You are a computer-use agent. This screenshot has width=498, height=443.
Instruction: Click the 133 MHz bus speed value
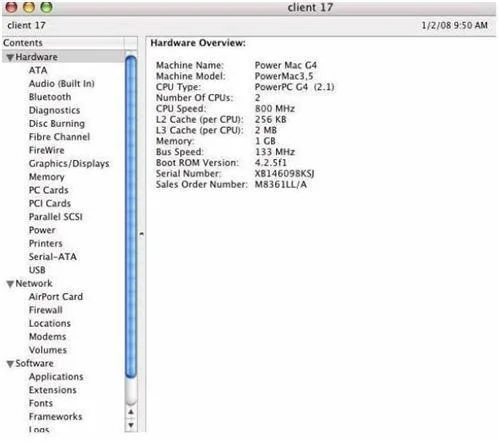(x=275, y=152)
